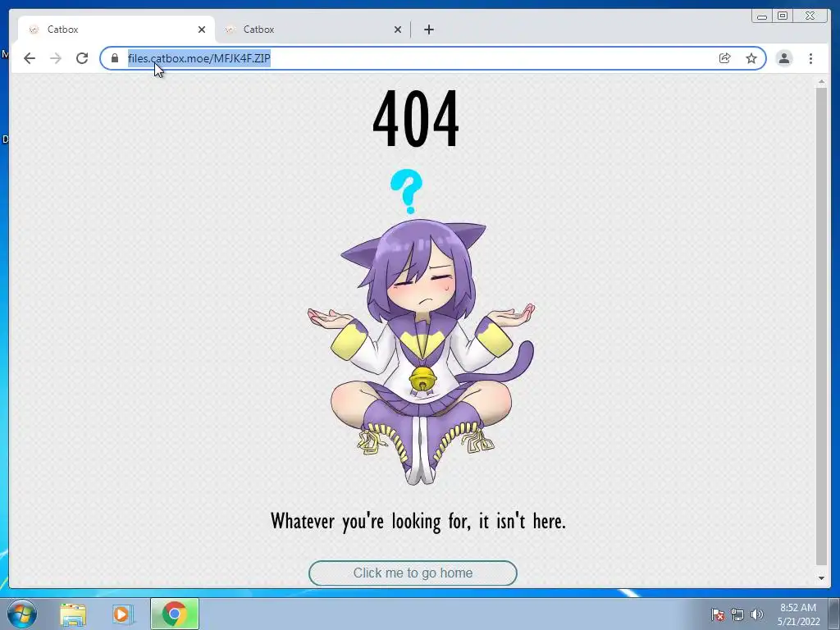Close the second Catbox tab
840x630 pixels.
point(398,30)
